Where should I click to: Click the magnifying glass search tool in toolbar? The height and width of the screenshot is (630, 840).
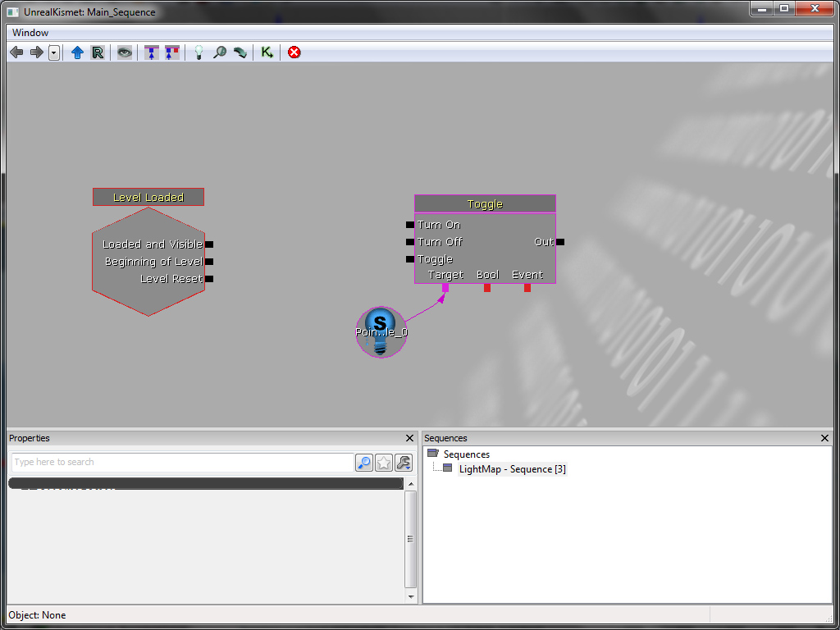click(x=220, y=52)
